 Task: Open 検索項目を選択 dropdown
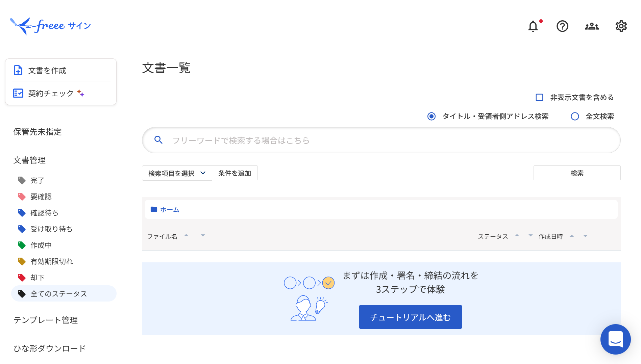177,173
